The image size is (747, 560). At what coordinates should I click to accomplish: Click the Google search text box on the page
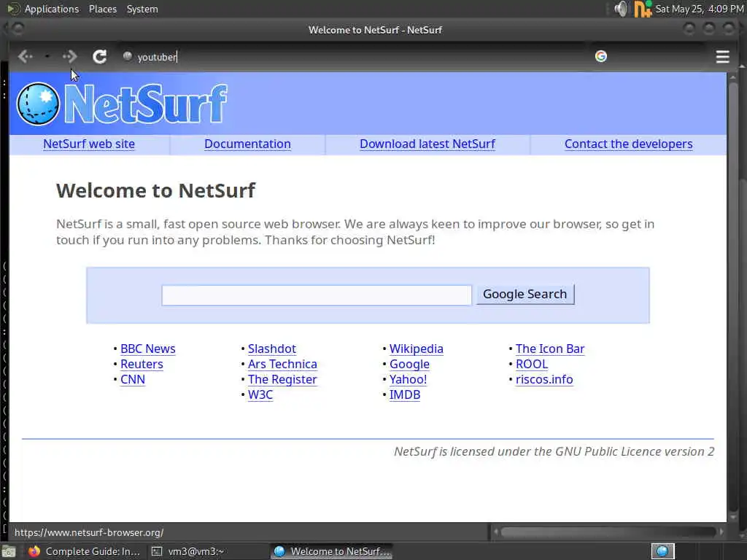click(317, 295)
